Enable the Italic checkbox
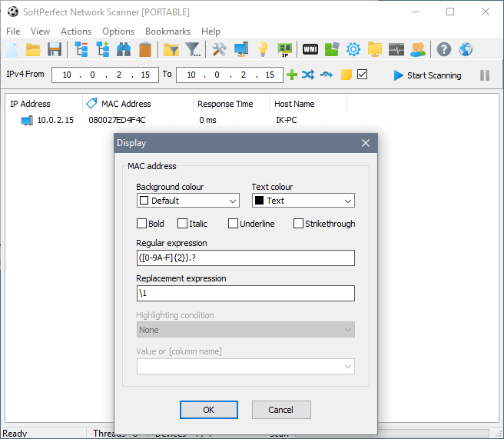 click(x=182, y=223)
